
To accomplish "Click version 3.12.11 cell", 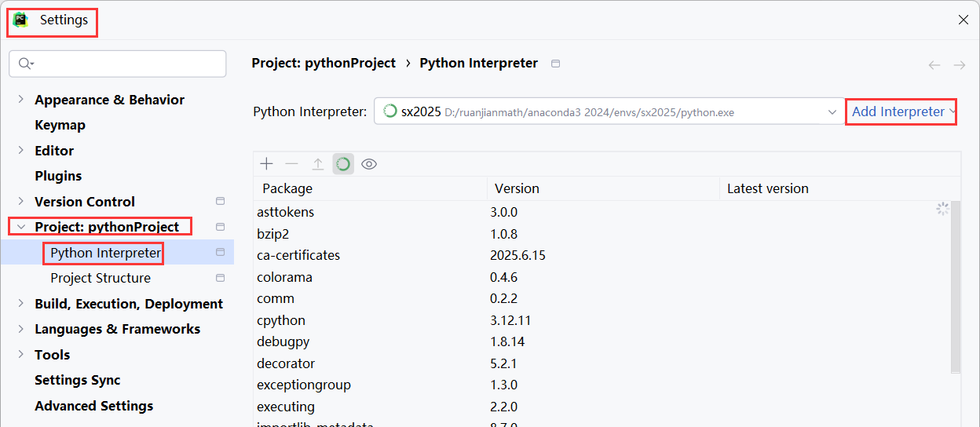I will coord(509,320).
